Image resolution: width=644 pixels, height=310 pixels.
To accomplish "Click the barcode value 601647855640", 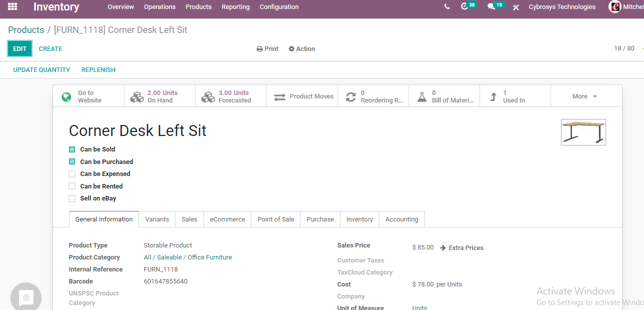I will pos(165,281).
